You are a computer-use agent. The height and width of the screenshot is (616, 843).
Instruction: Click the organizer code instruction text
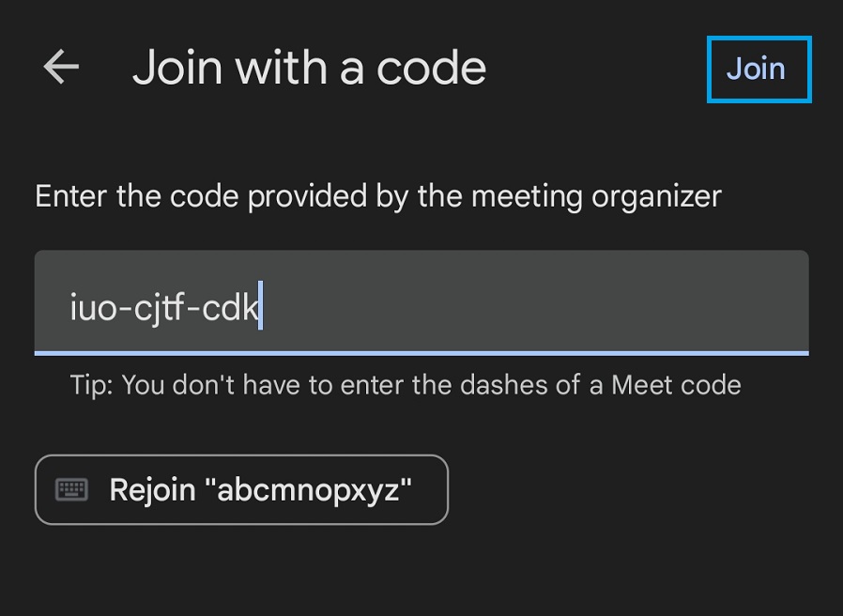(376, 195)
